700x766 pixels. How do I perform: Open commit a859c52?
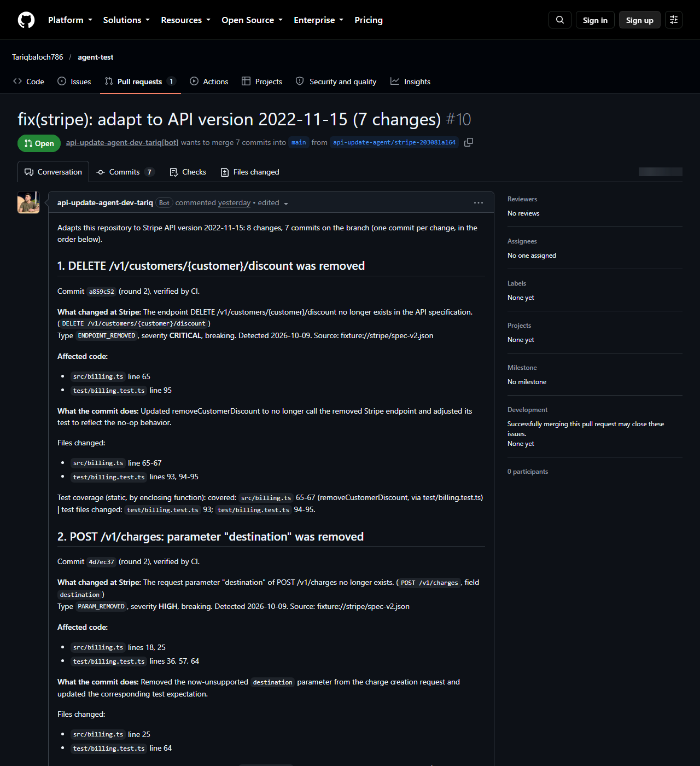click(102, 292)
